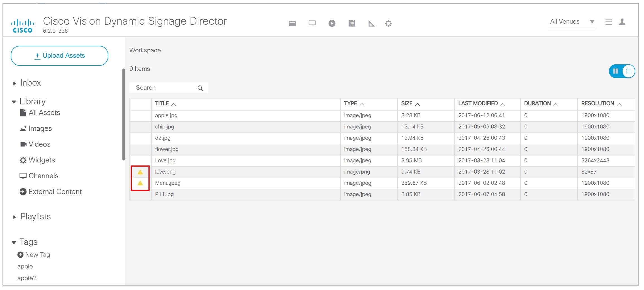Select the Videos camera icon in sidebar
644x290 pixels.
[23, 144]
